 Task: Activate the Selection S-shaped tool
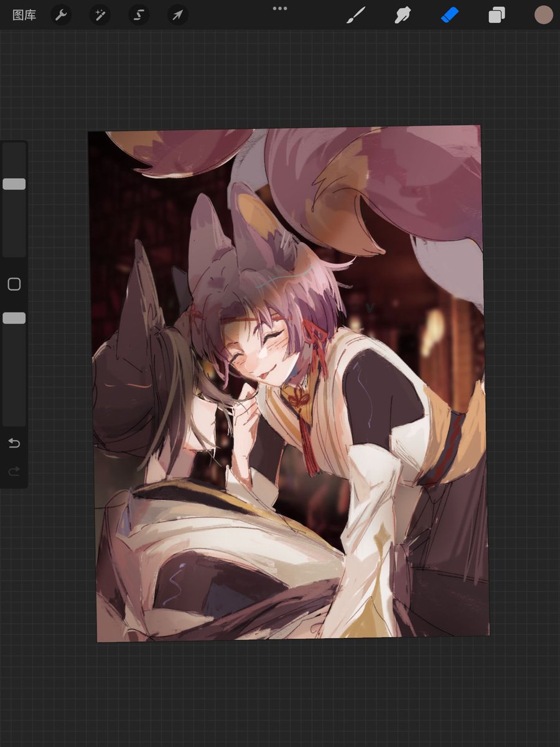coord(139,15)
